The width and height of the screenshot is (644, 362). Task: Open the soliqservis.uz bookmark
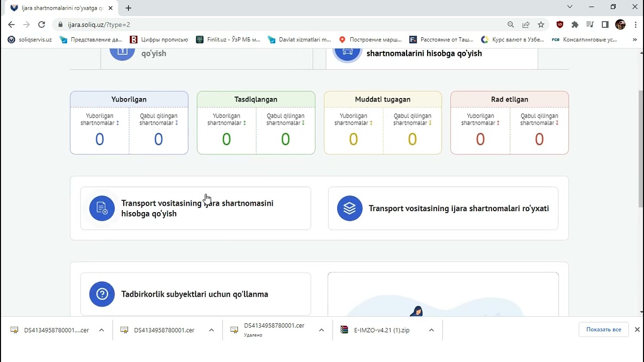[x=30, y=40]
